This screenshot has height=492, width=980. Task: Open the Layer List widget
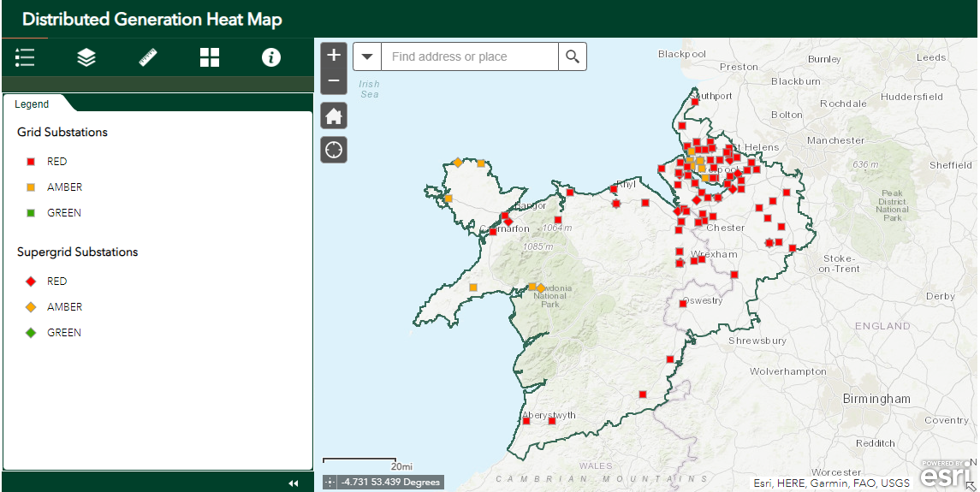(x=86, y=57)
